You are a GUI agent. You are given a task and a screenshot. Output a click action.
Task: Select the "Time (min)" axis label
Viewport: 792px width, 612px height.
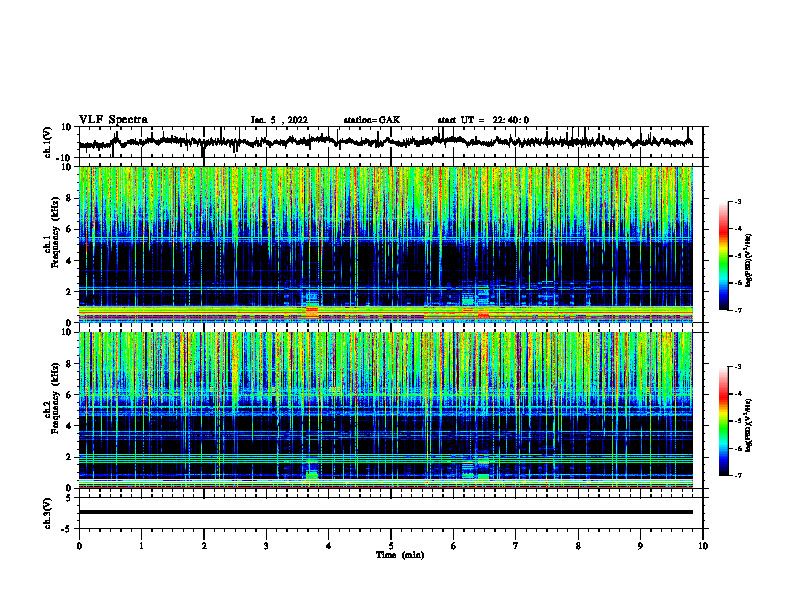pyautogui.click(x=400, y=555)
